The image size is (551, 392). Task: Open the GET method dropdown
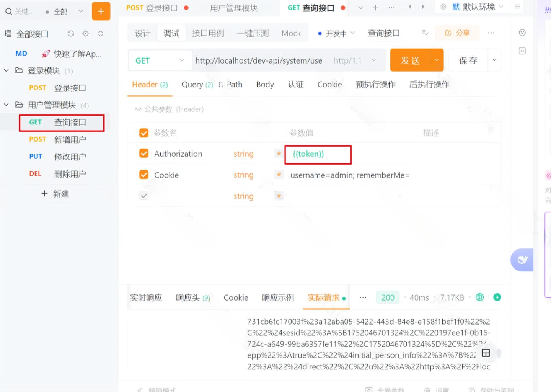click(160, 60)
